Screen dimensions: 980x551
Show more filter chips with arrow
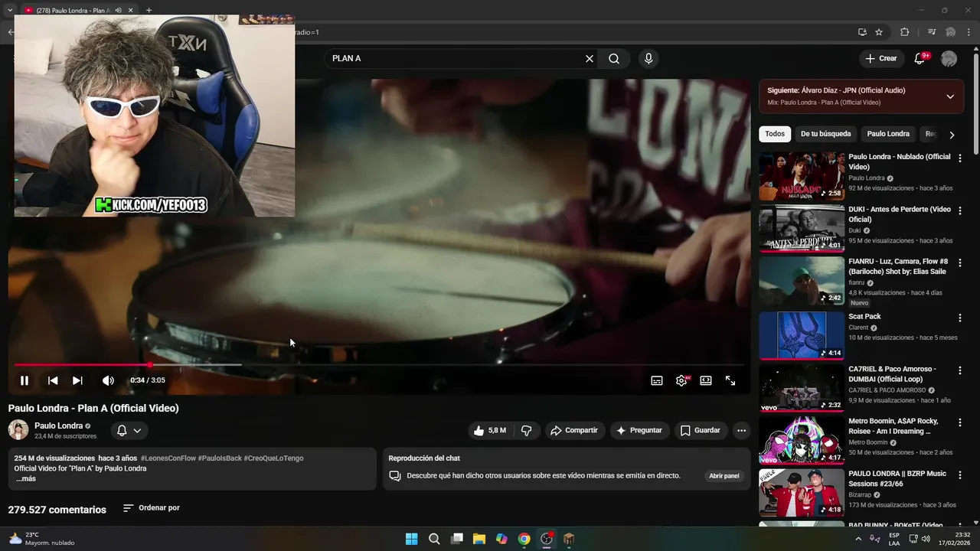tap(952, 135)
